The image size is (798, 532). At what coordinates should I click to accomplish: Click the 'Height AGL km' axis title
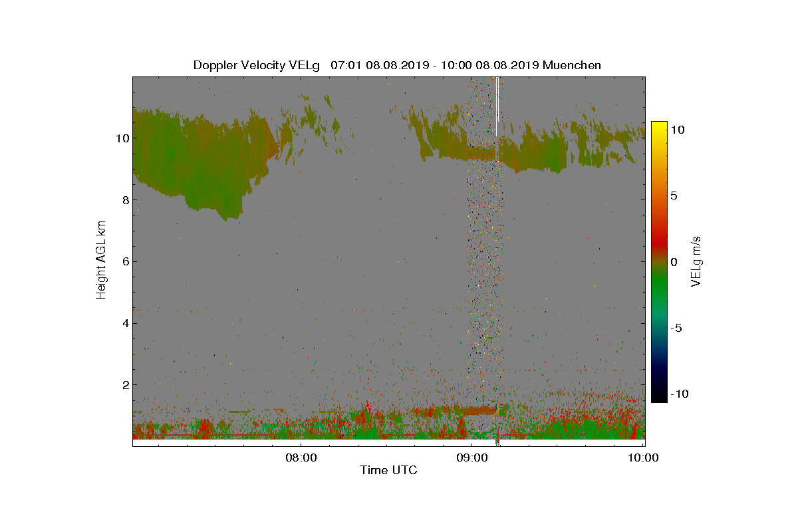click(x=101, y=261)
